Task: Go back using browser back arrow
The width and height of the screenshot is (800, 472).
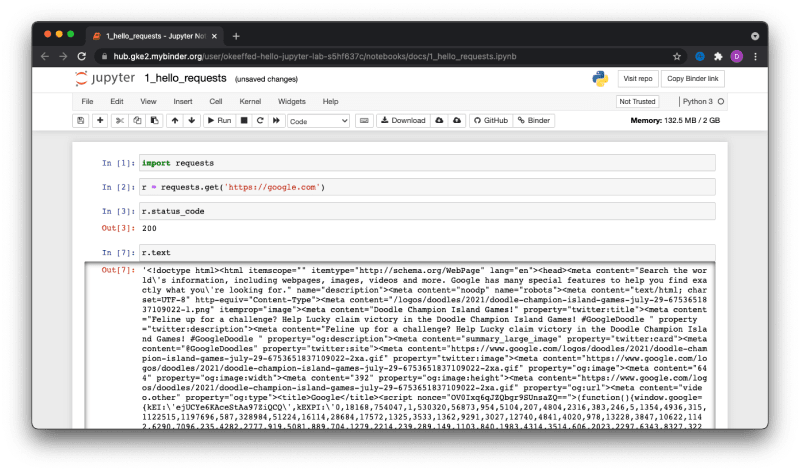Action: pos(45,57)
